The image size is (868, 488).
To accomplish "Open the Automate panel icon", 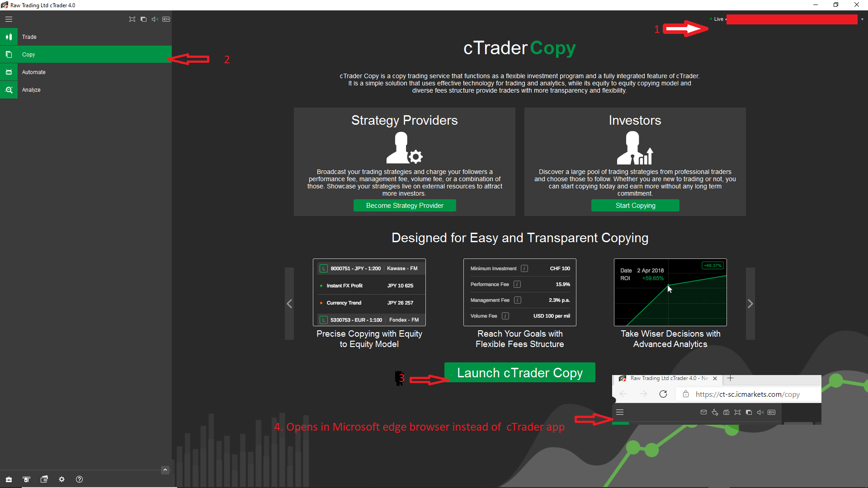I will [8, 71].
